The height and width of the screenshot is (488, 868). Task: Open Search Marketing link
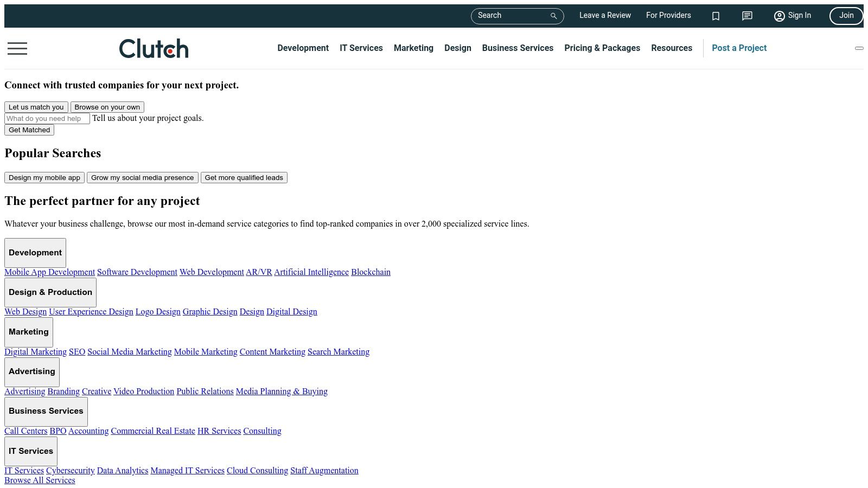click(339, 352)
